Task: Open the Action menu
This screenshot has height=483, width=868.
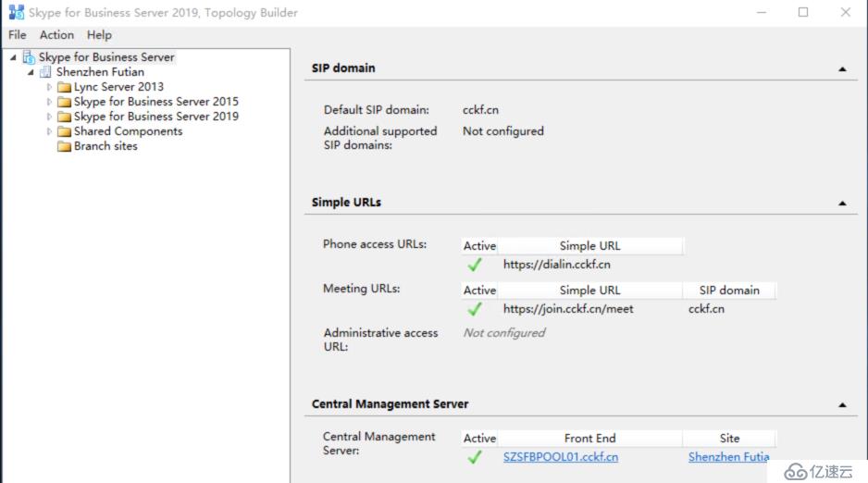Action: pos(56,35)
